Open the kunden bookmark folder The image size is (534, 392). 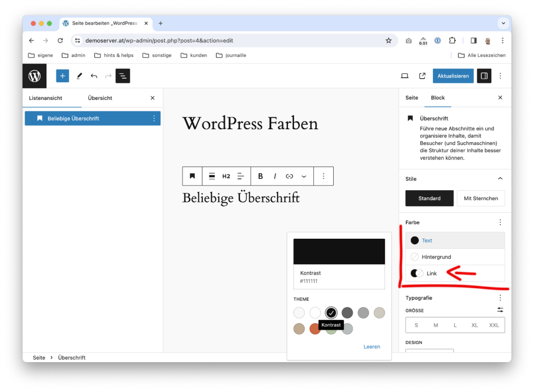point(194,55)
